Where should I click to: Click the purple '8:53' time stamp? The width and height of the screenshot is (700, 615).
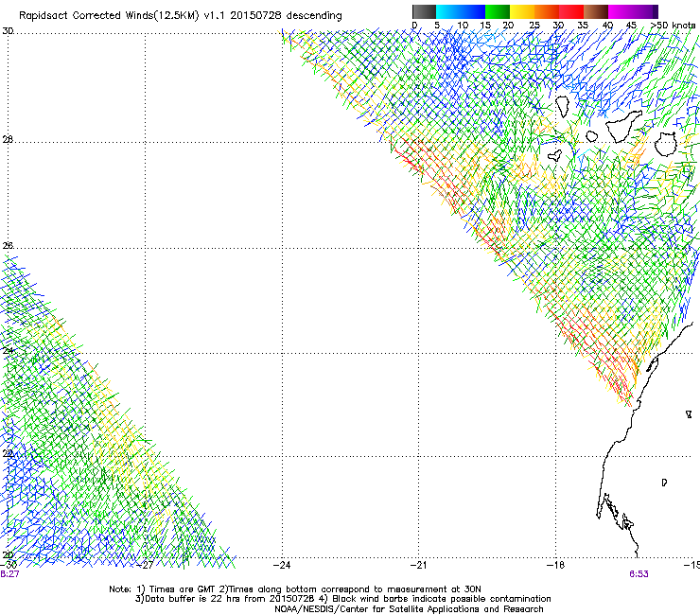pyautogui.click(x=639, y=574)
